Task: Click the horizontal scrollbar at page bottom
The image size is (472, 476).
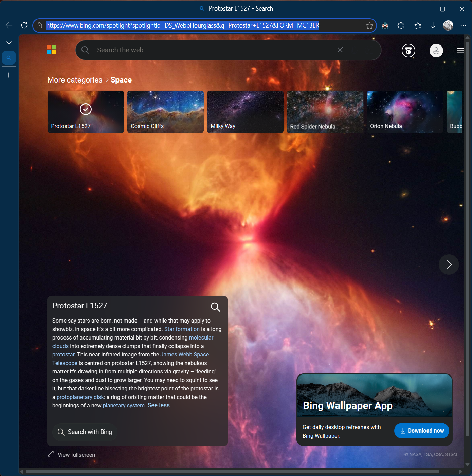Action: click(x=233, y=471)
